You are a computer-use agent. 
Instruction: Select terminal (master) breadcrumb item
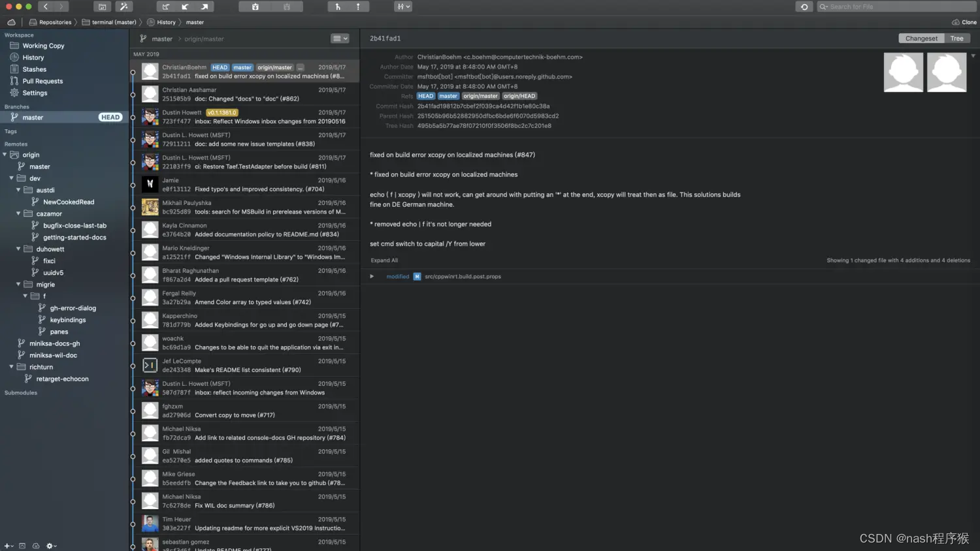109,22
